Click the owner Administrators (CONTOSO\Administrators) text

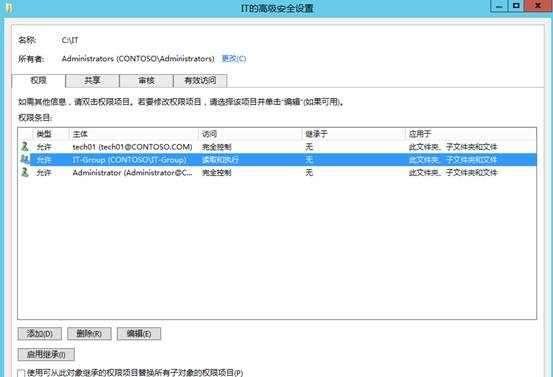[x=138, y=59]
